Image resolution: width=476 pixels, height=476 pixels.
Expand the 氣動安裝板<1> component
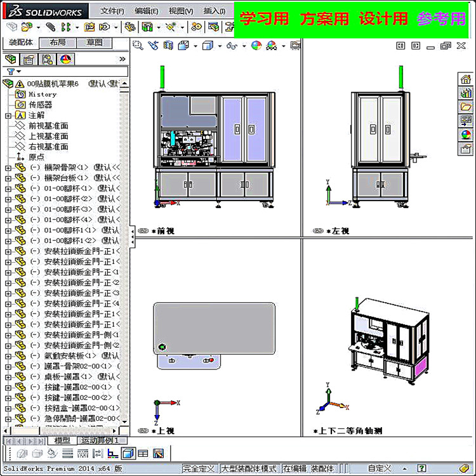pos(8,357)
